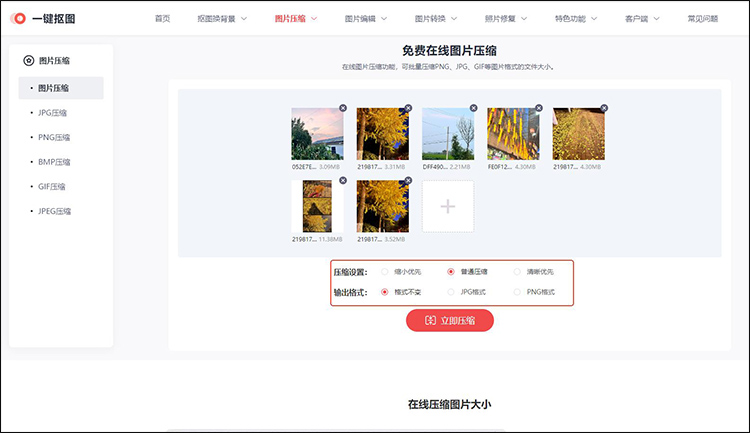Screen dimensions: 750x433
Task: Click the round icon beside the sidebar 图片压缩 header
Action: [29, 61]
